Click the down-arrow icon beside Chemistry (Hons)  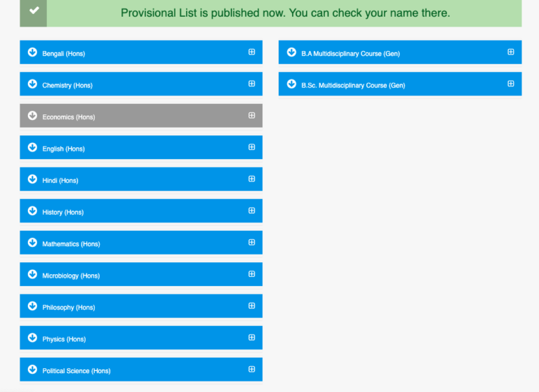[x=32, y=84]
